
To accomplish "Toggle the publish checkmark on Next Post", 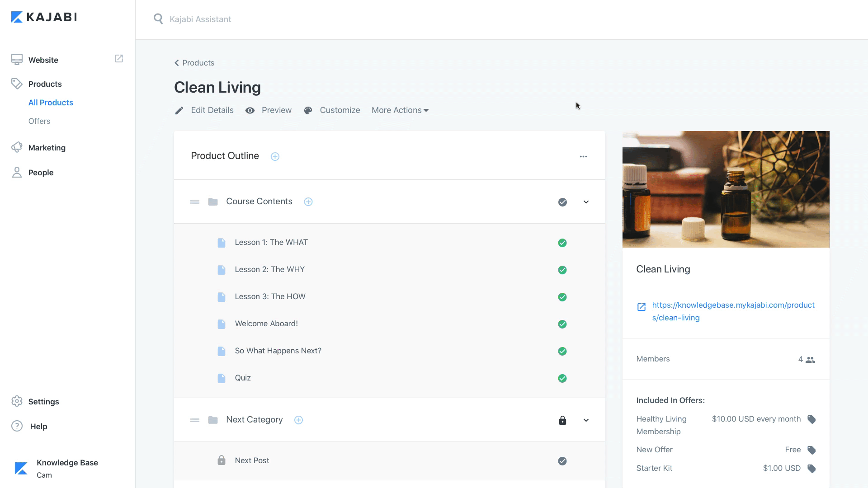I will [x=562, y=461].
